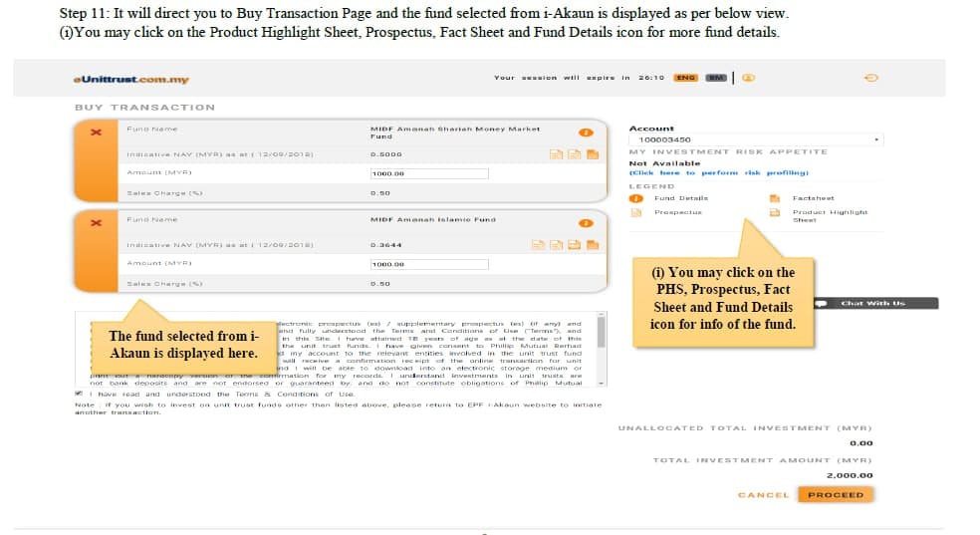Image resolution: width=980 pixels, height=535 pixels.
Task: Click the PROCEED button
Action: [836, 494]
